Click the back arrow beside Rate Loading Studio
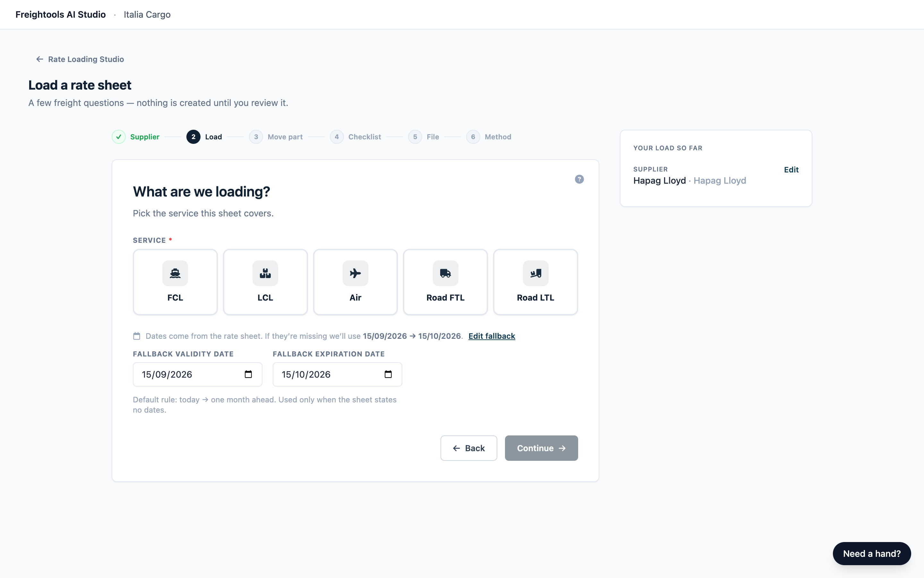The width and height of the screenshot is (924, 578). [x=40, y=59]
